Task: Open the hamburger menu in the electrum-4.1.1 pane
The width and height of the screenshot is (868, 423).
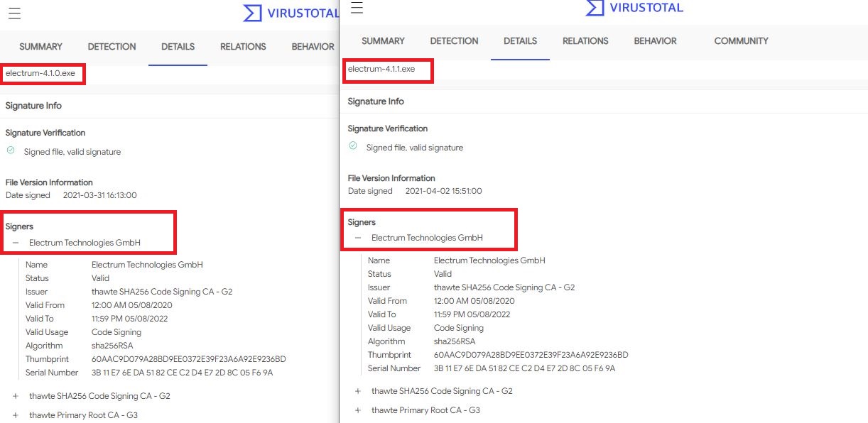Action: point(357,7)
